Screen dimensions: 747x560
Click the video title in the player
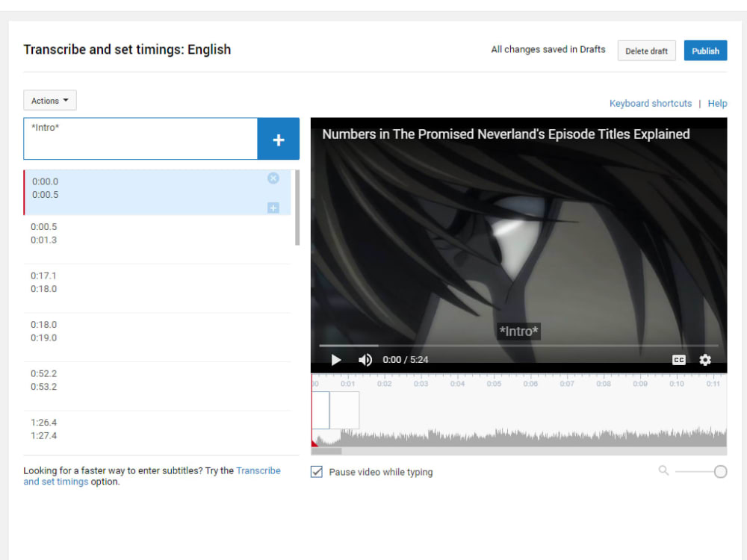coord(506,134)
